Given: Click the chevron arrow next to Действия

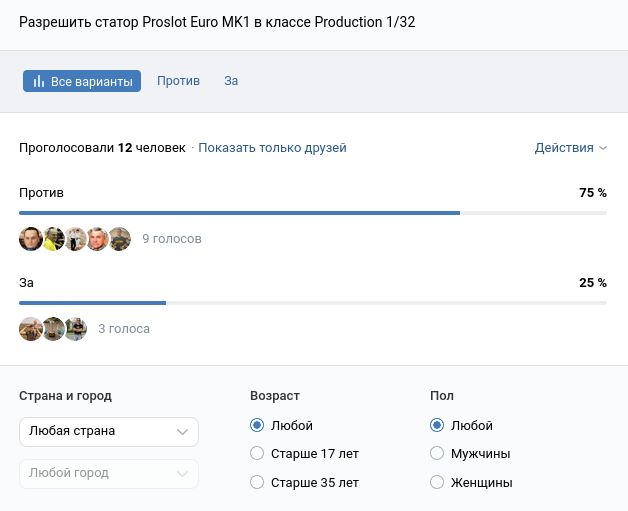Looking at the screenshot, I should (x=603, y=148).
